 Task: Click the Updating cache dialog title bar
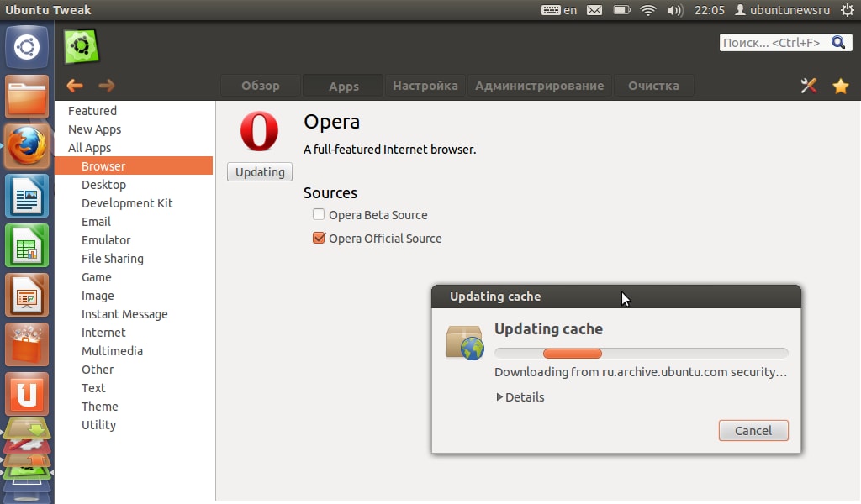pyautogui.click(x=616, y=297)
